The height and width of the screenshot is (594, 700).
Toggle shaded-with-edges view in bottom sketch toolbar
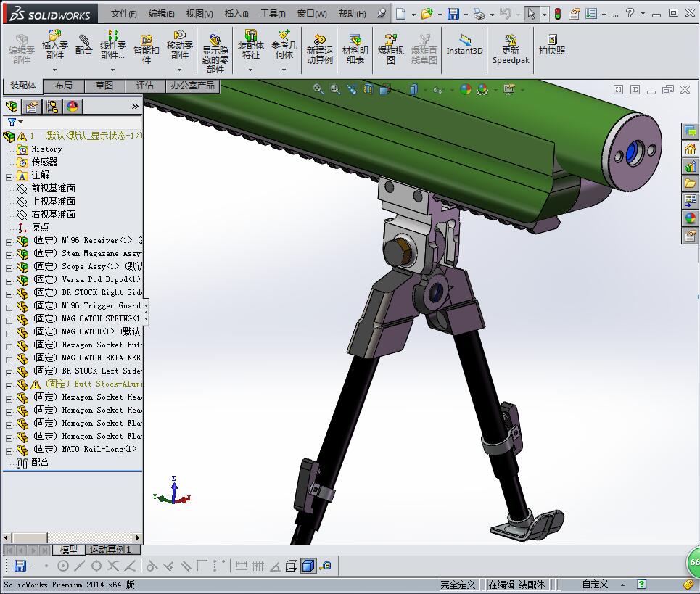(309, 565)
